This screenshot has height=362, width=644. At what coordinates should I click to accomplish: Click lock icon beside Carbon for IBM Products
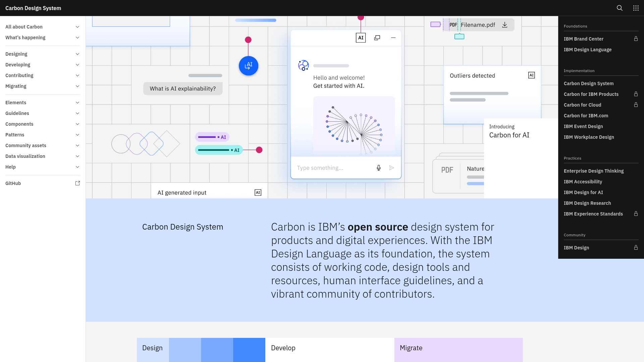636,94
